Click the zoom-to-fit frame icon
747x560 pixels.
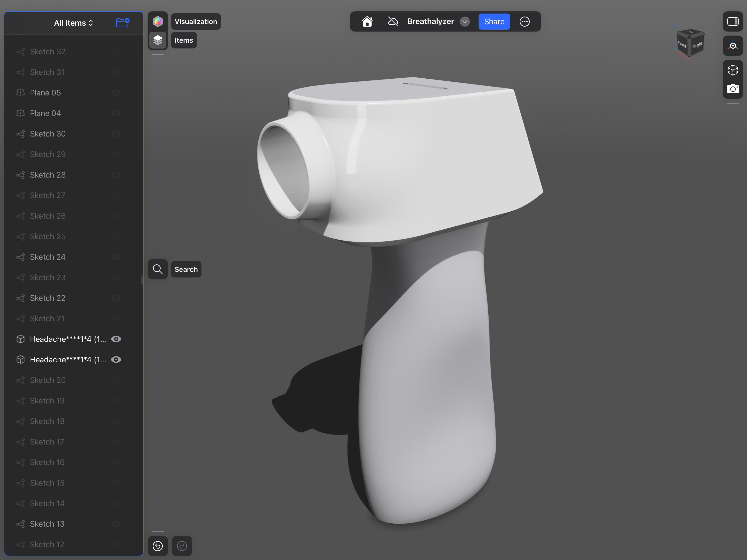pyautogui.click(x=733, y=70)
